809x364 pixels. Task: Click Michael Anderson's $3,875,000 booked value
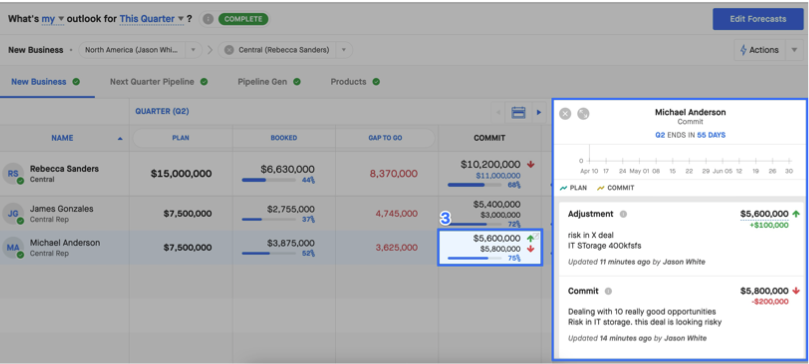tap(290, 242)
